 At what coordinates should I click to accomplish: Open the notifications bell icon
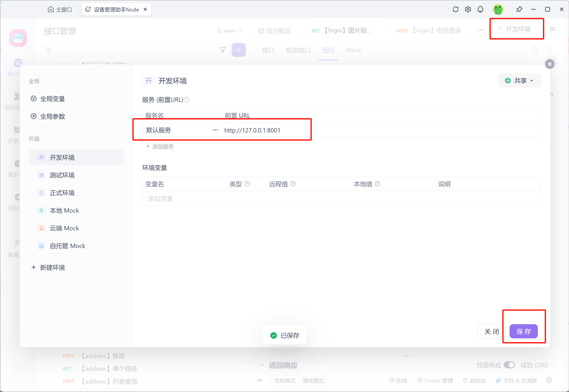coord(480,9)
